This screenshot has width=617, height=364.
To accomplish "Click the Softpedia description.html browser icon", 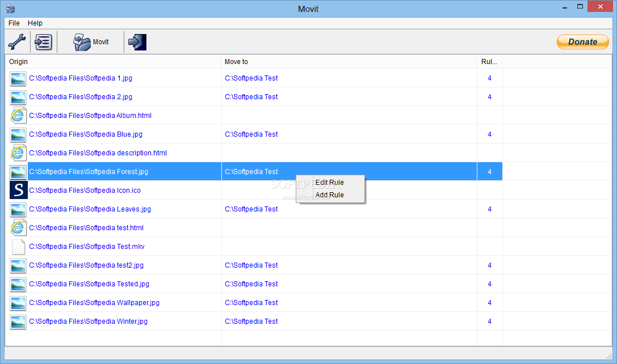I will (x=18, y=153).
